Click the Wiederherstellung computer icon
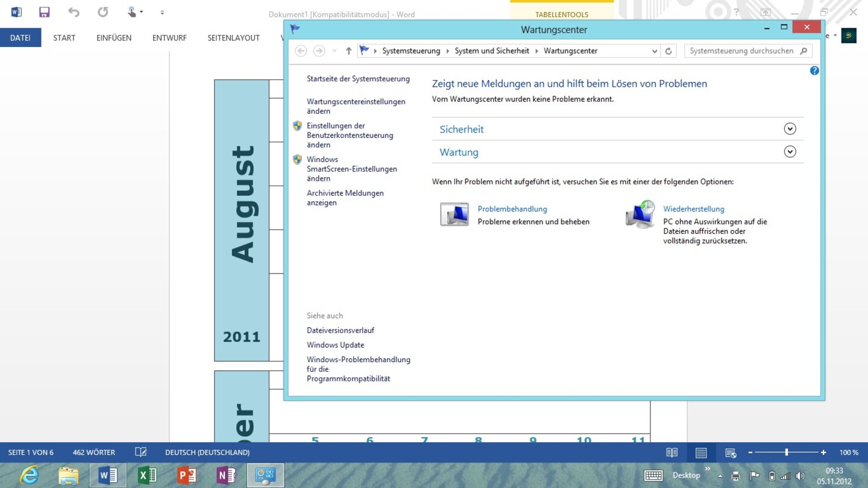Viewport: 868px width, 488px height. (x=641, y=214)
